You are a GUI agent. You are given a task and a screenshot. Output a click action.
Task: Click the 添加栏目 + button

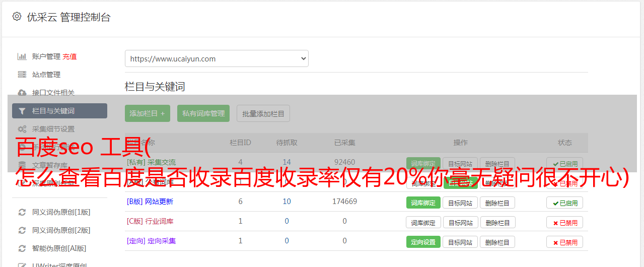coord(148,113)
